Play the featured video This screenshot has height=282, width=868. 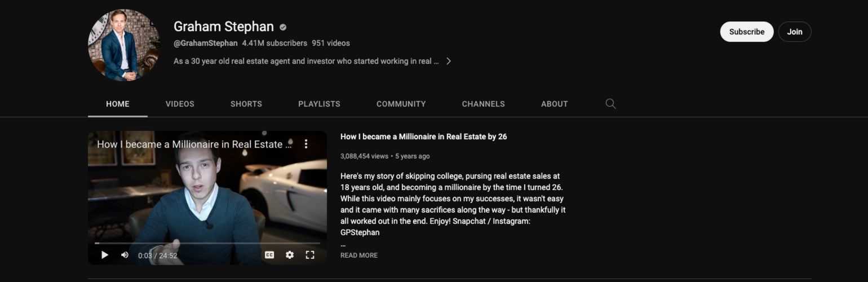(x=105, y=255)
